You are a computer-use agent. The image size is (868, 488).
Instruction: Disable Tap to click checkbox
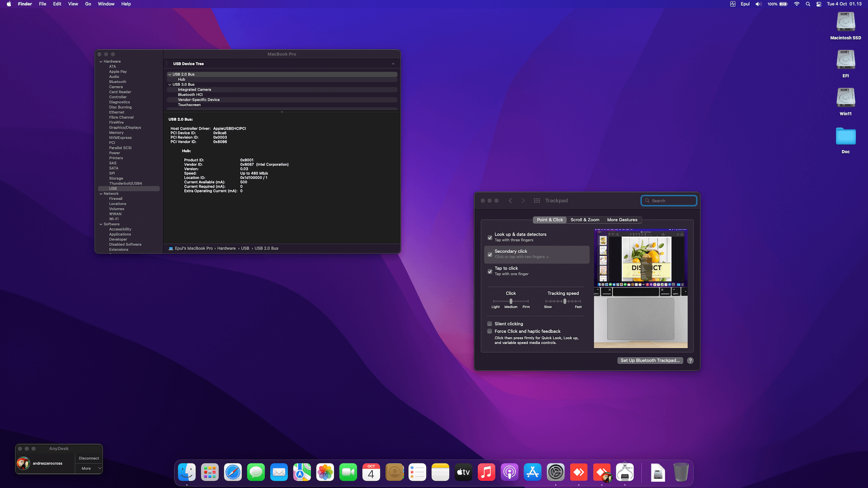click(x=490, y=272)
